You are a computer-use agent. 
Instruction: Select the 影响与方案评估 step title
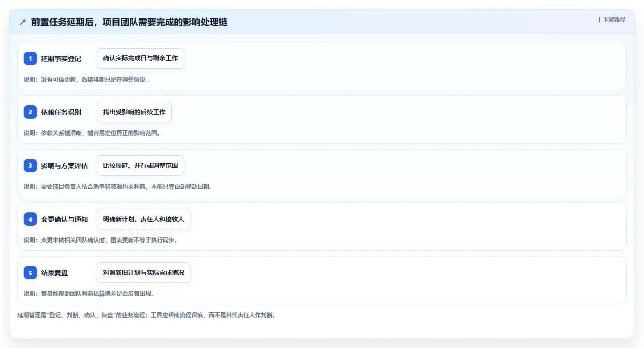(64, 166)
